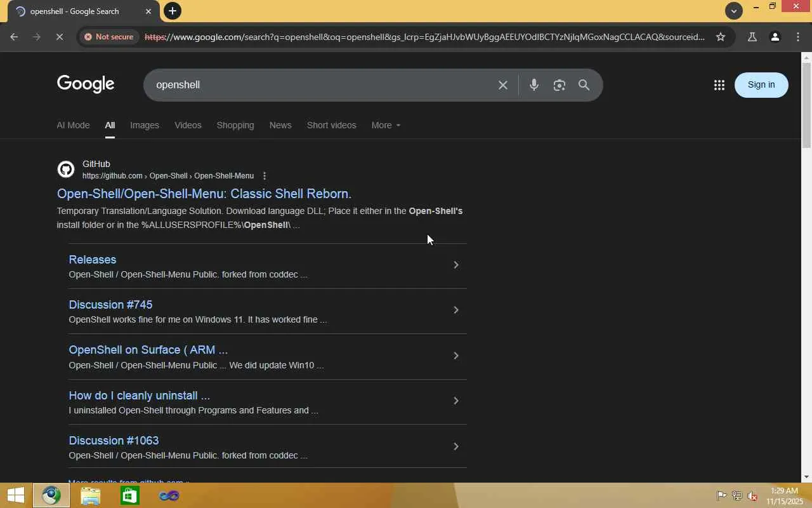Image resolution: width=812 pixels, height=508 pixels.
Task: Start a voice search with microphone
Action: pos(534,84)
